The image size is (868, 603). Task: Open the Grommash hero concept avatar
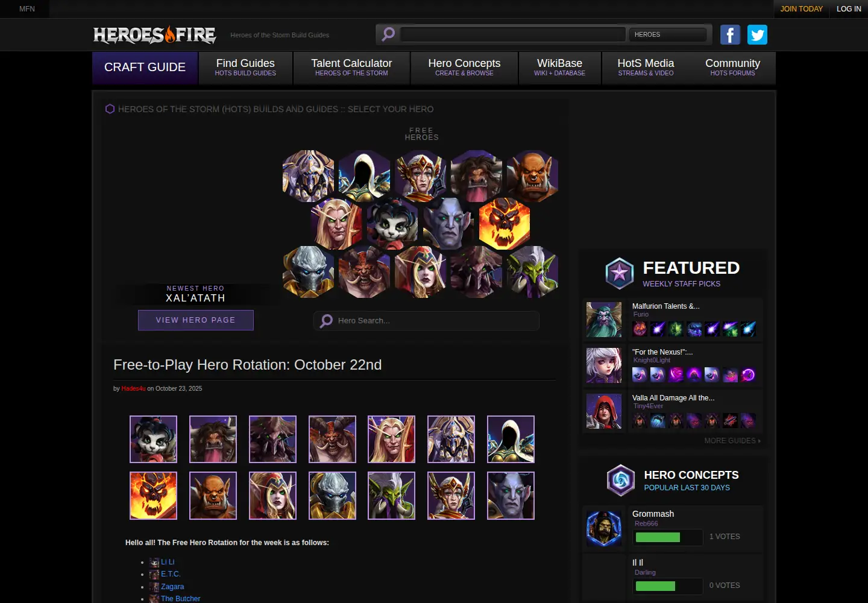604,528
